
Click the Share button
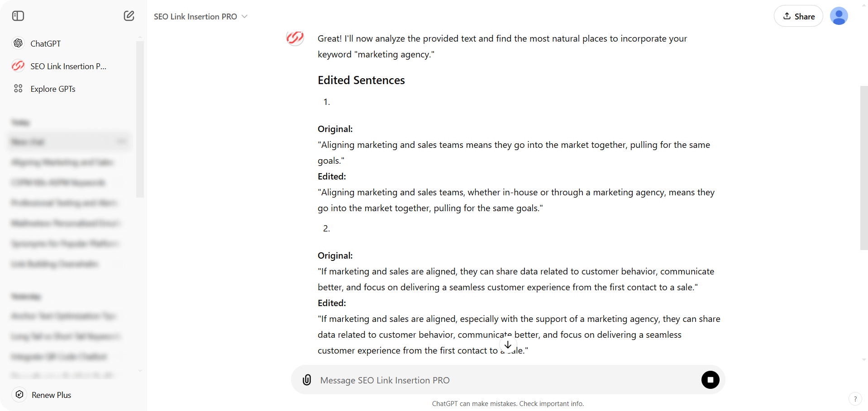(x=798, y=16)
